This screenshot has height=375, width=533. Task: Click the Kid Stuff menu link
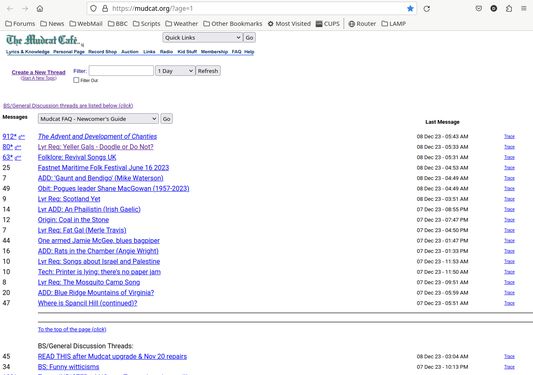tap(187, 52)
